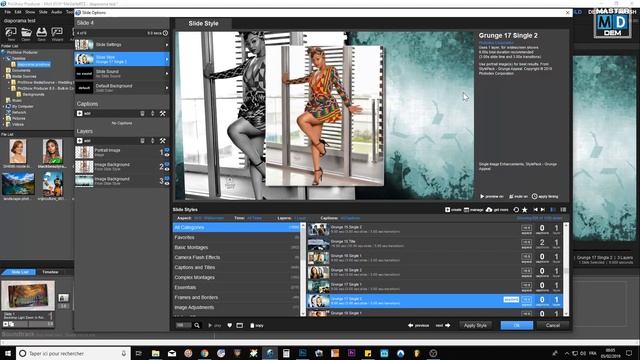Click the New show toolbar icon

point(11,32)
